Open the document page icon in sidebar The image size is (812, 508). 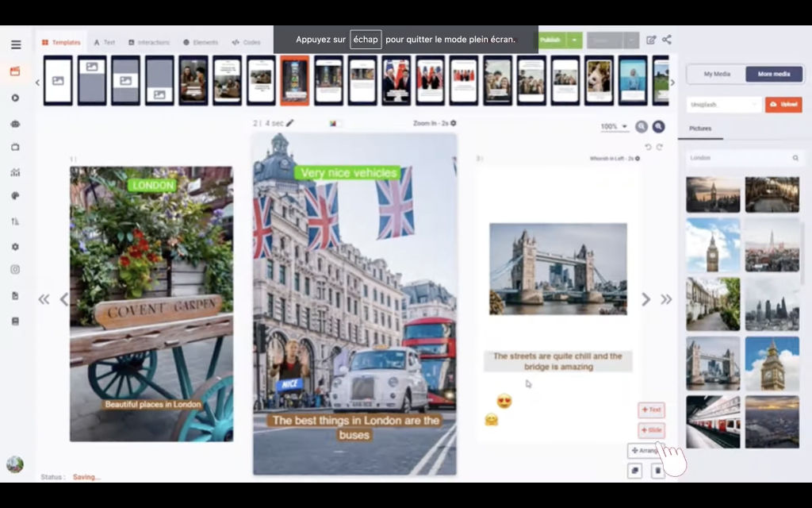[15, 295]
